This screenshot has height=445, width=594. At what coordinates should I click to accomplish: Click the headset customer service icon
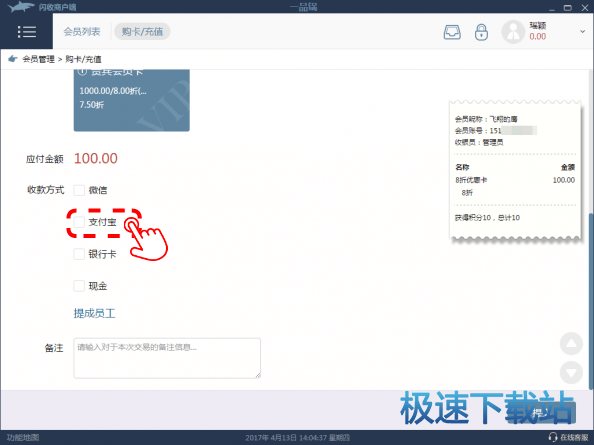point(553,437)
